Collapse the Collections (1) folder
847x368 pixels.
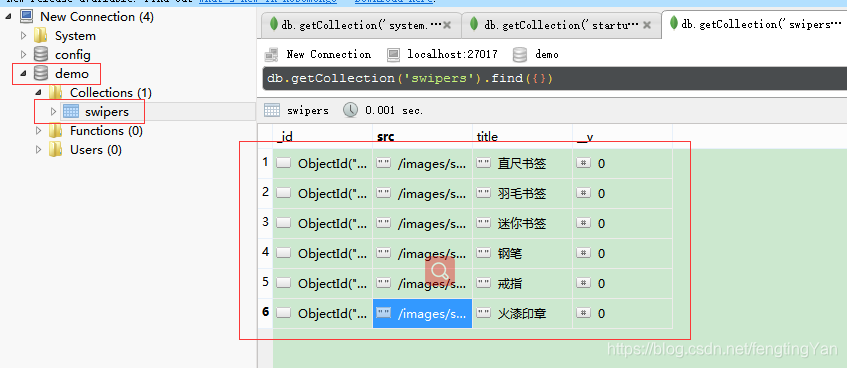click(38, 92)
